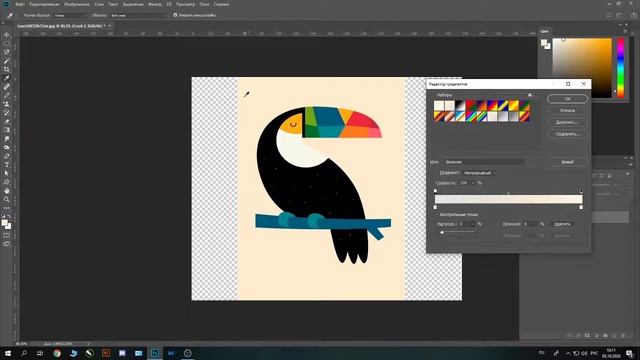Select the Blur tool
Viewport: 640px width, 360px height.
[7, 139]
